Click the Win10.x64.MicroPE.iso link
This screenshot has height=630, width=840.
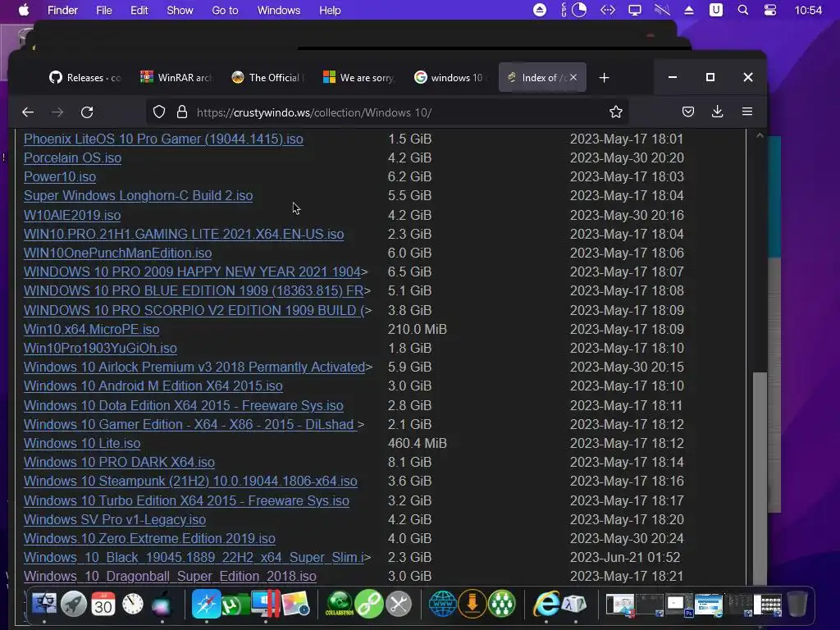click(x=92, y=329)
